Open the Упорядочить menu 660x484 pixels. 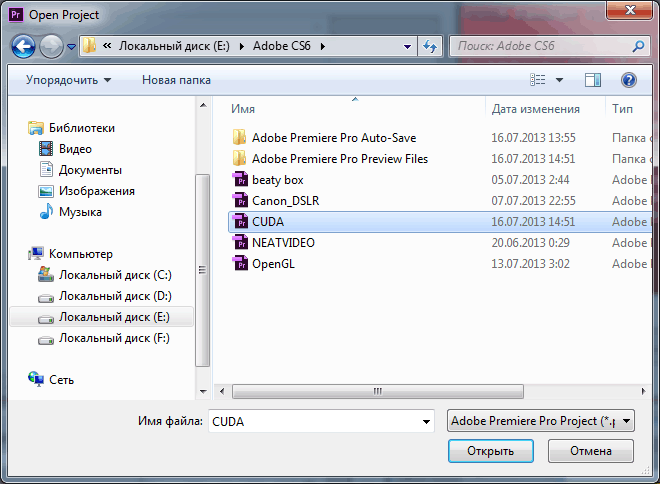68,80
